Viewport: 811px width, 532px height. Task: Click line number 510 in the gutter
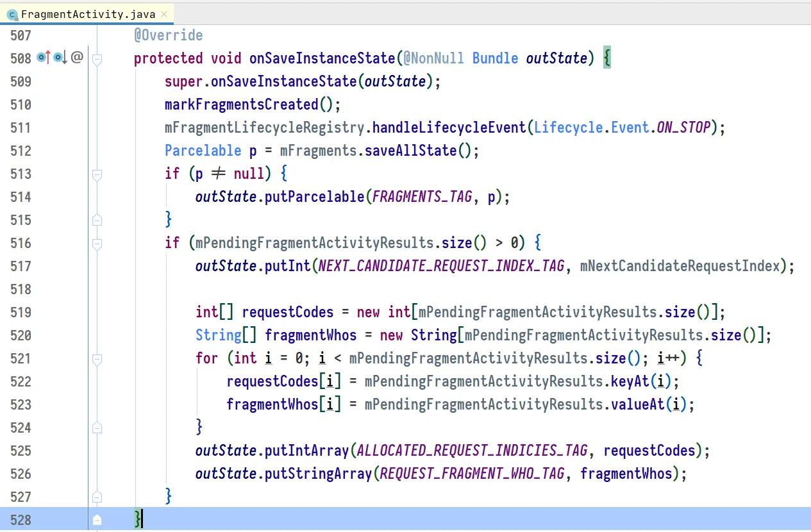pyautogui.click(x=21, y=104)
